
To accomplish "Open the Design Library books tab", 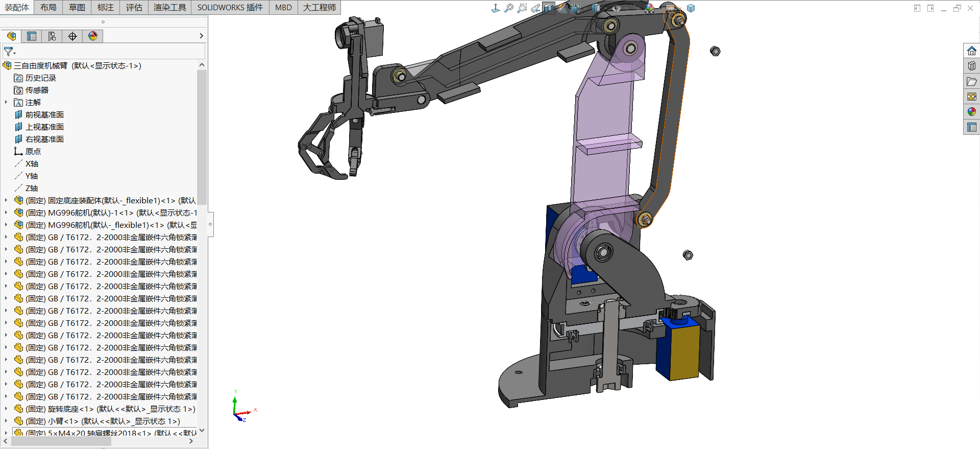I will [x=971, y=66].
